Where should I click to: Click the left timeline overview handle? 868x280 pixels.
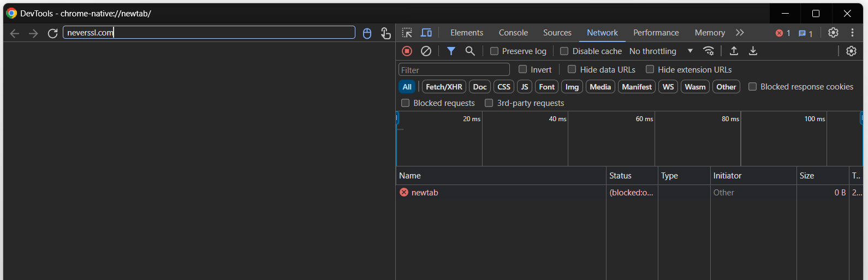coord(397,118)
